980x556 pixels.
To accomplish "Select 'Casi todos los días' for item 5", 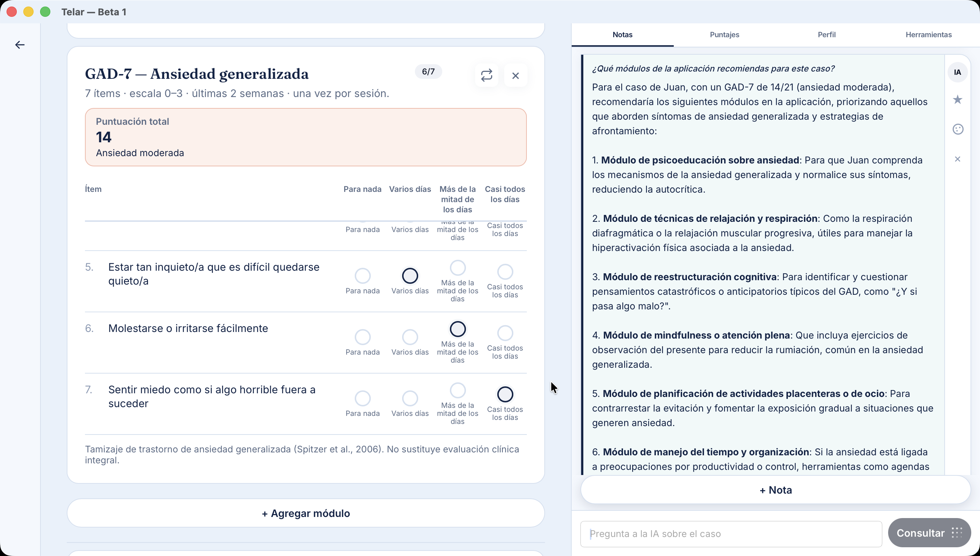I will point(505,272).
